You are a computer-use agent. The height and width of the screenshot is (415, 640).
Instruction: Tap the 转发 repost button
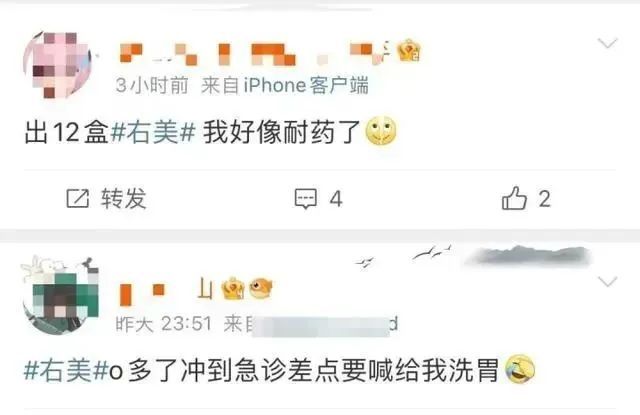tap(107, 199)
